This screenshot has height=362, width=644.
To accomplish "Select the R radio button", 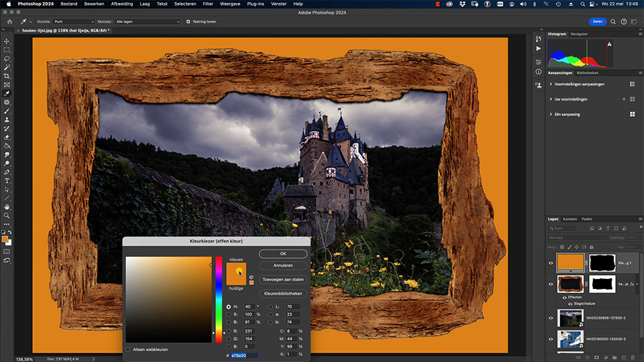I will coord(228,330).
